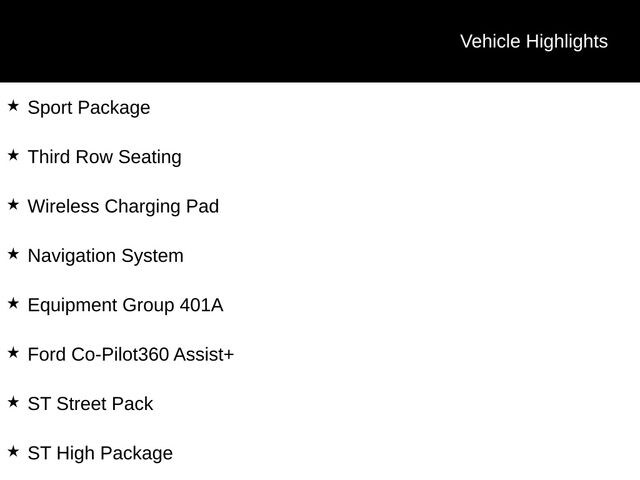Select the ST High Package item
Screen dimensions: 640x480
(x=100, y=454)
